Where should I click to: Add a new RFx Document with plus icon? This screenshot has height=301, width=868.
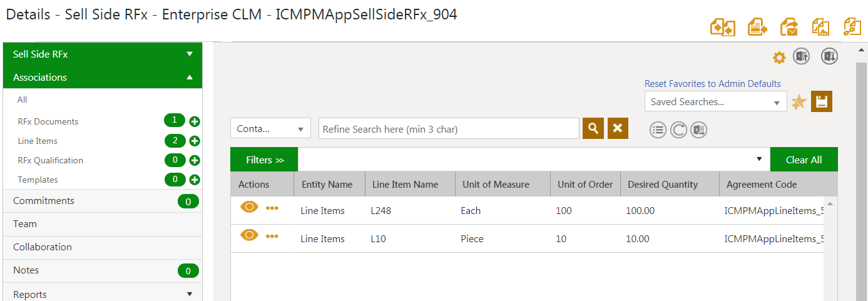(195, 121)
